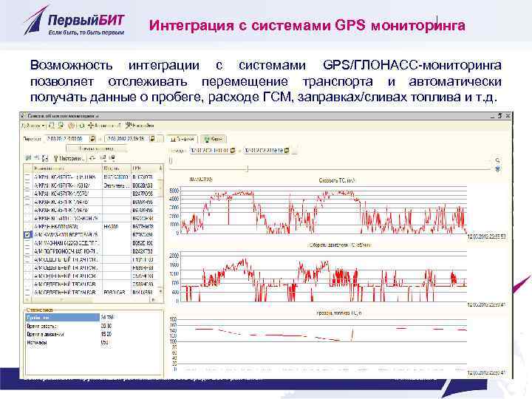Click the vehicle list scroll-up arrow

(161, 168)
